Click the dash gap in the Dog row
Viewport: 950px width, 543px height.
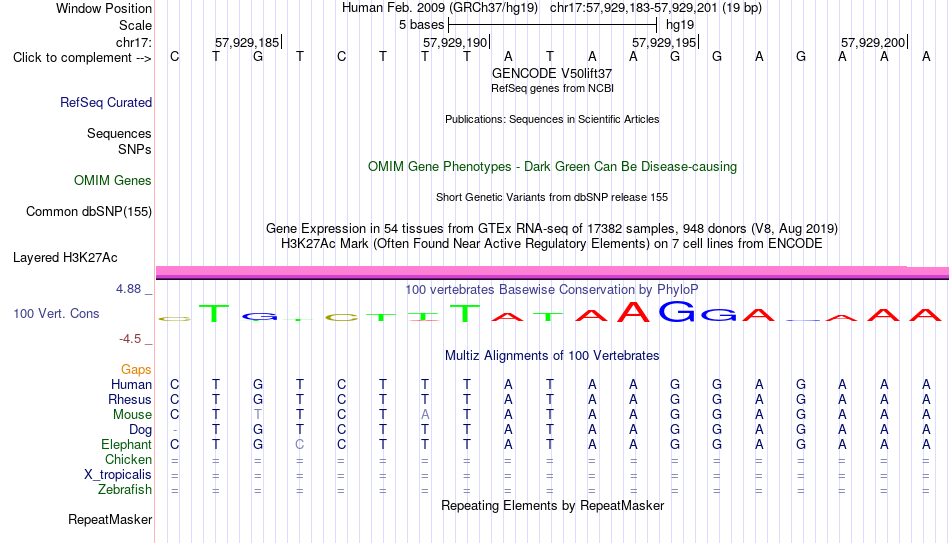tap(174, 430)
